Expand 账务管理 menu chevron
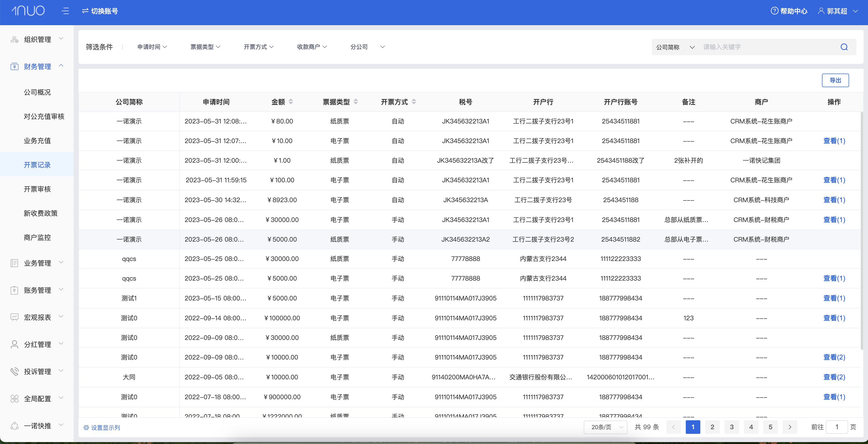 tap(61, 289)
